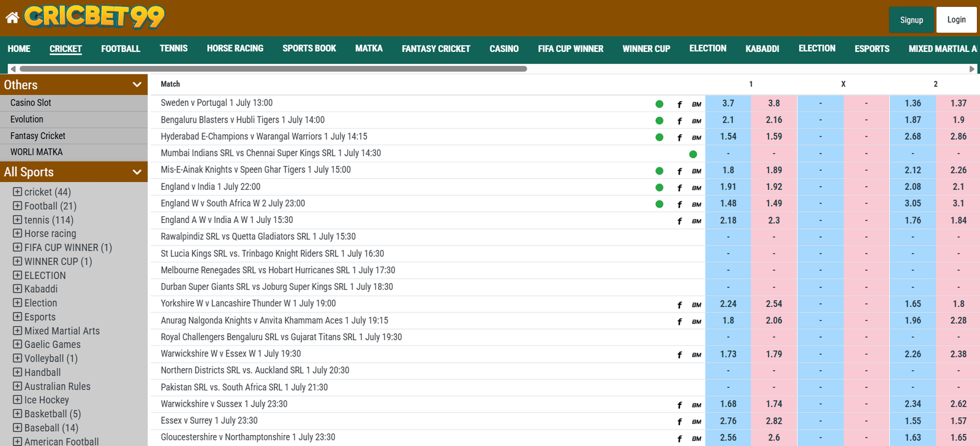Open the HOME nav tab

point(19,48)
